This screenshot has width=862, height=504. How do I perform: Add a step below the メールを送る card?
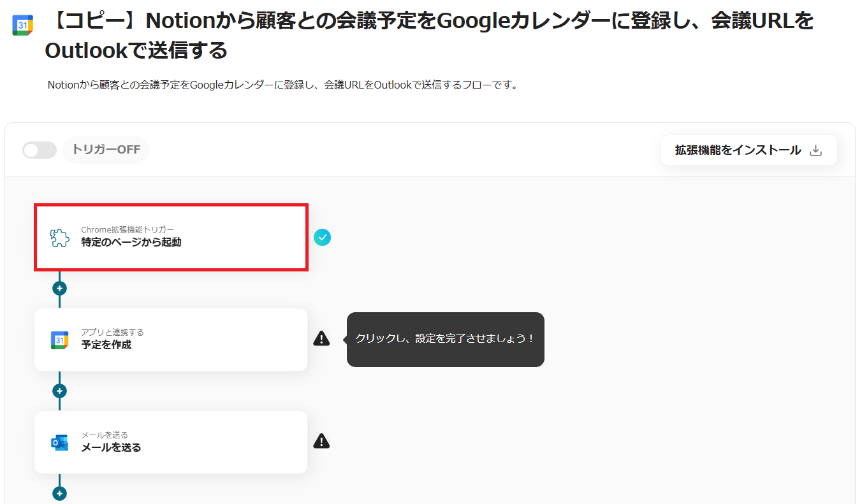coord(60,493)
